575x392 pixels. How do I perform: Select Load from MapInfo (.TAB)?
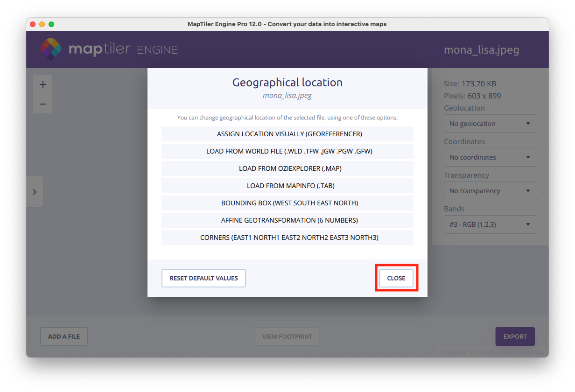pos(287,186)
